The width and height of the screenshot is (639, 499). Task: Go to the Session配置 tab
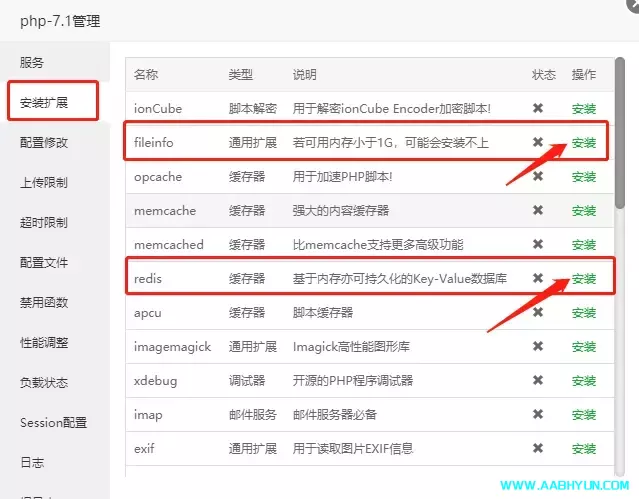[53, 422]
